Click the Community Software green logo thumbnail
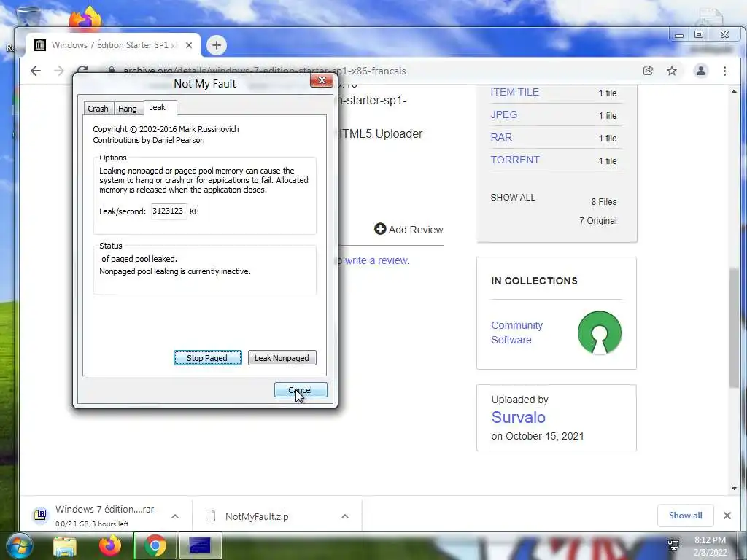747x560 pixels. 600,332
